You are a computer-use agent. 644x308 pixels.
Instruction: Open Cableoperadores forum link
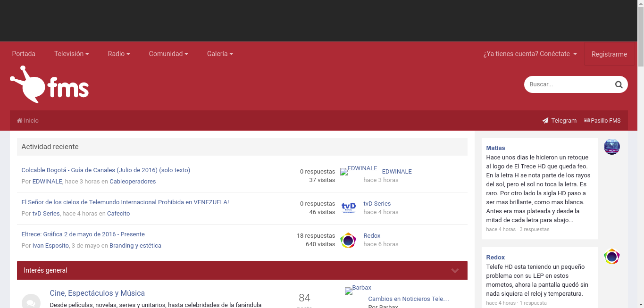tap(133, 182)
